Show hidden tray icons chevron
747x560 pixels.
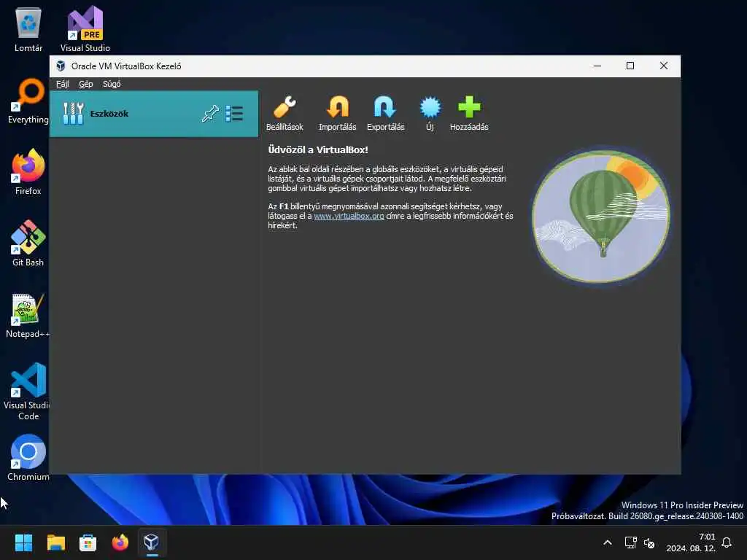tap(608, 542)
